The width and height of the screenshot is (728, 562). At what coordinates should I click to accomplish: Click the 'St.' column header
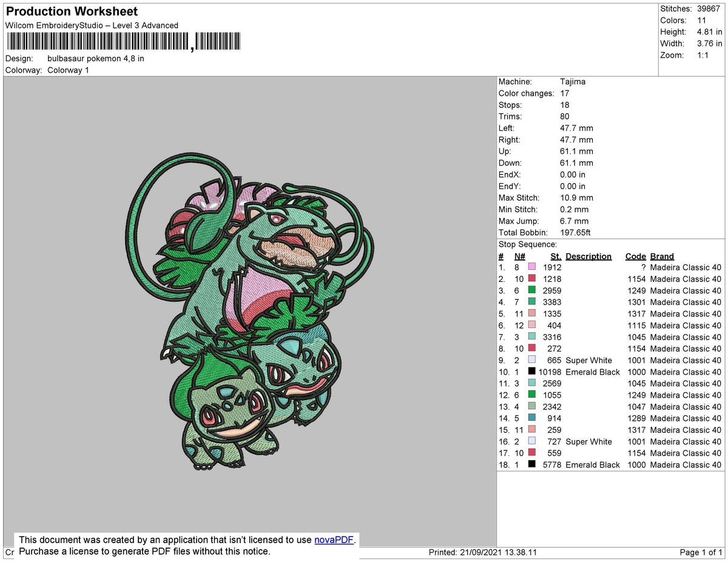pyautogui.click(x=556, y=256)
